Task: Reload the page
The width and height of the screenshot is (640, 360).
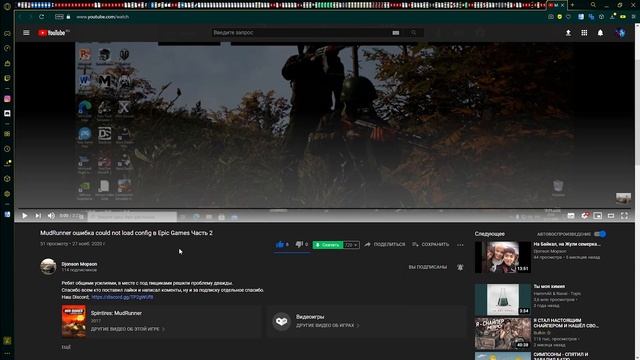Action: coord(41,17)
